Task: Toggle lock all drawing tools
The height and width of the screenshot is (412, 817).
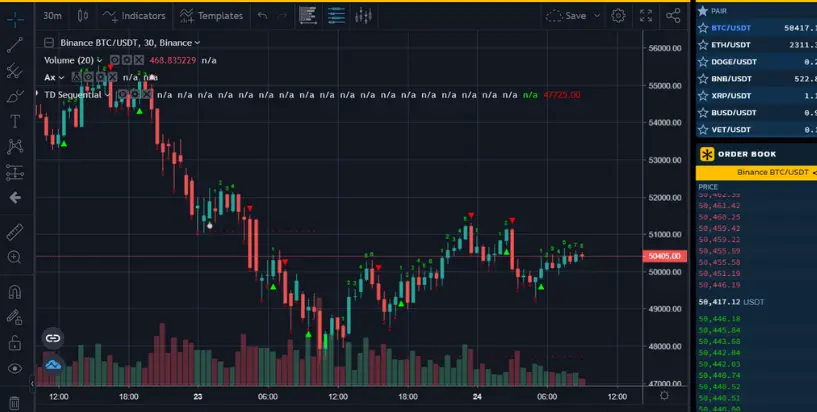Action: pyautogui.click(x=15, y=343)
